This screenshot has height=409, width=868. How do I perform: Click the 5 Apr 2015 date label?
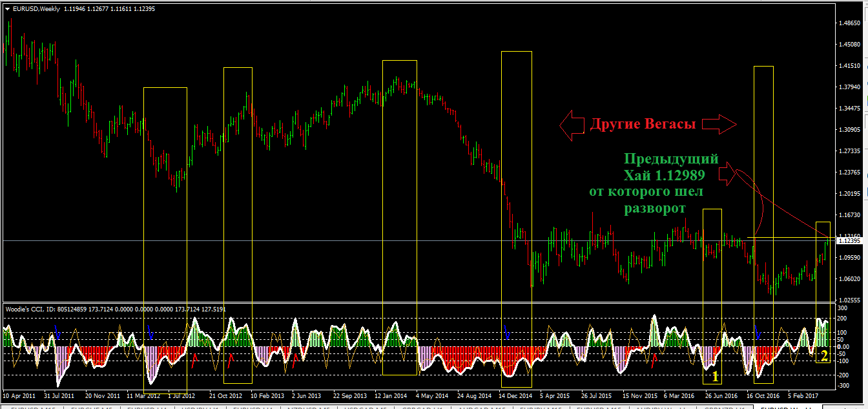556,395
